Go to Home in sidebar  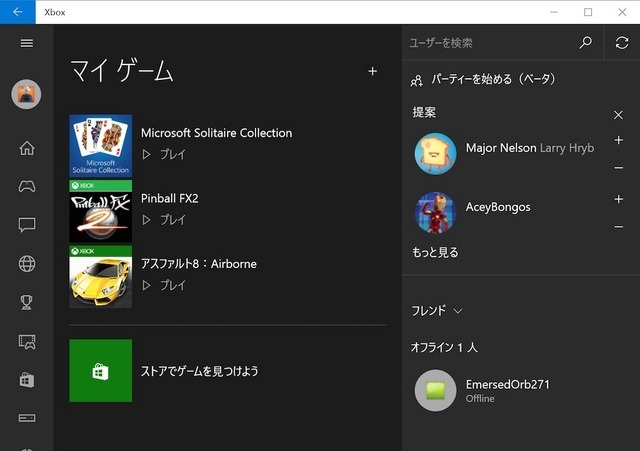(27, 148)
